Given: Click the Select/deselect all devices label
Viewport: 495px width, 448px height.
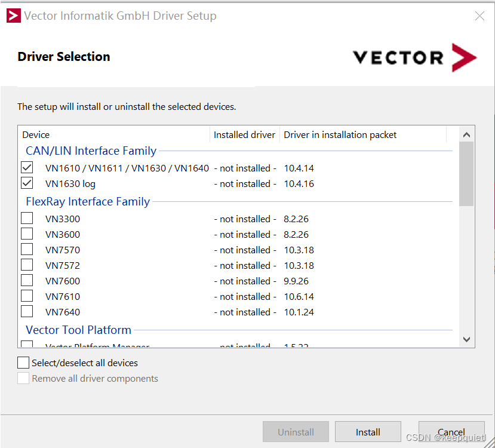Looking at the screenshot, I should click(x=85, y=363).
